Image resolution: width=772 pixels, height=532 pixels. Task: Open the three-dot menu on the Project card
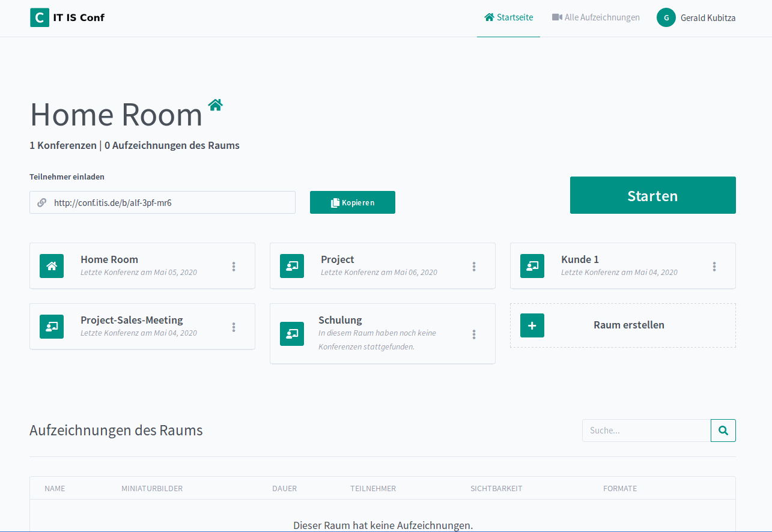pos(474,266)
